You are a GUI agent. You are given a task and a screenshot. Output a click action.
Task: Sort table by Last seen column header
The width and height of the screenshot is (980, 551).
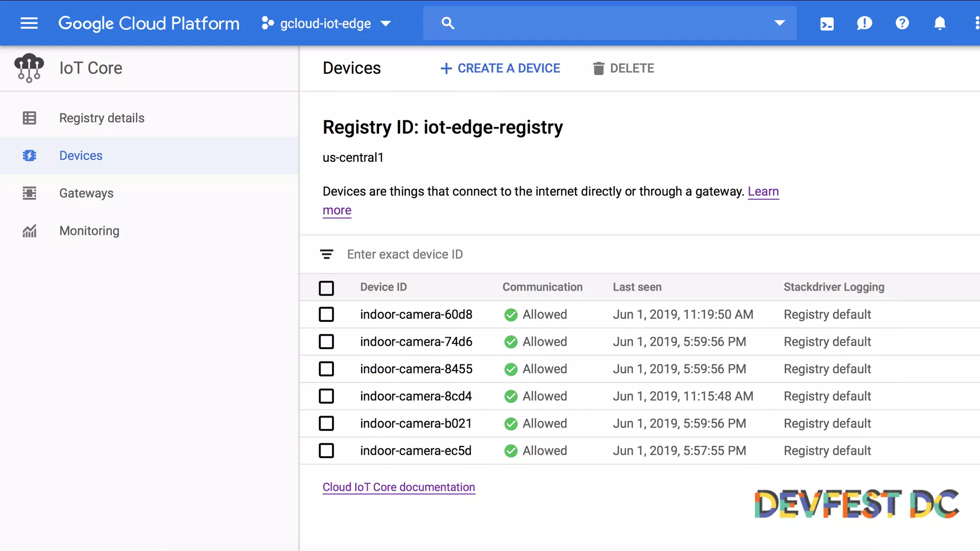[x=637, y=287]
